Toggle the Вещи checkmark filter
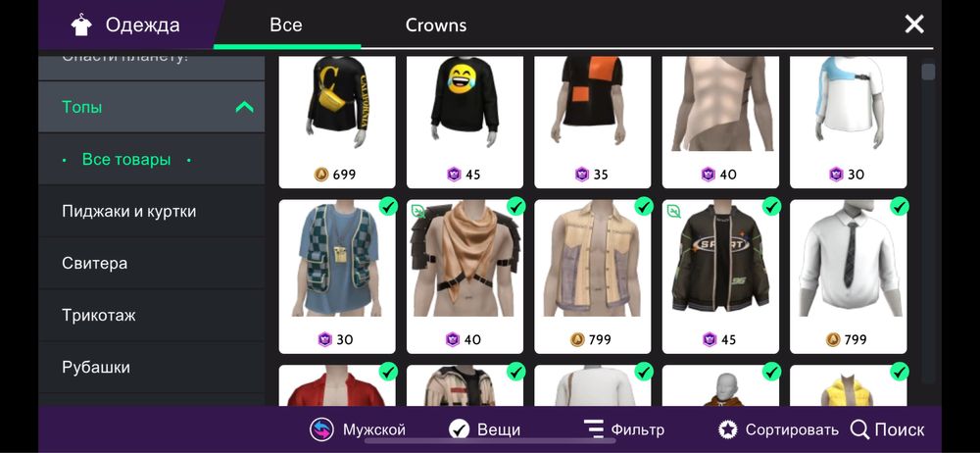980x453 pixels. point(460,429)
